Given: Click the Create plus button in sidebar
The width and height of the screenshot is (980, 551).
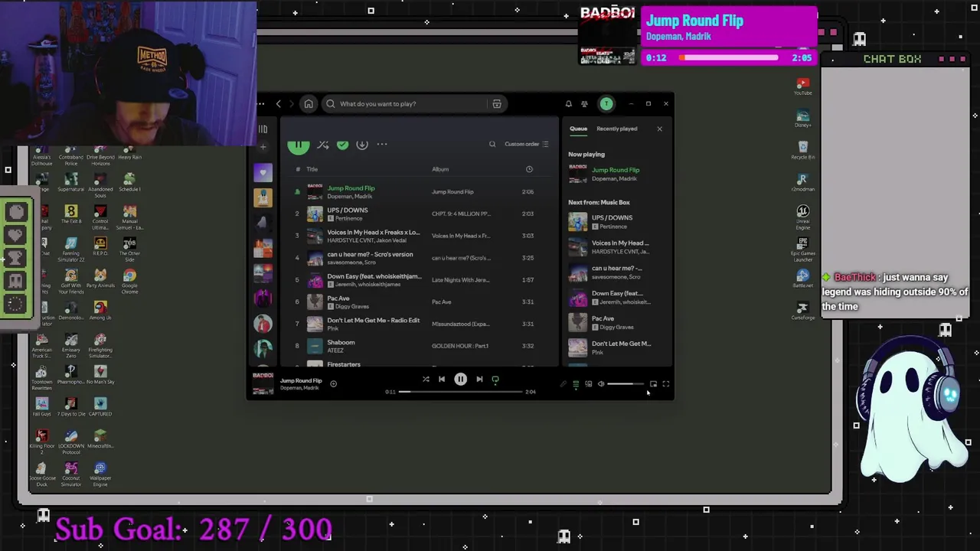Looking at the screenshot, I should [x=263, y=146].
